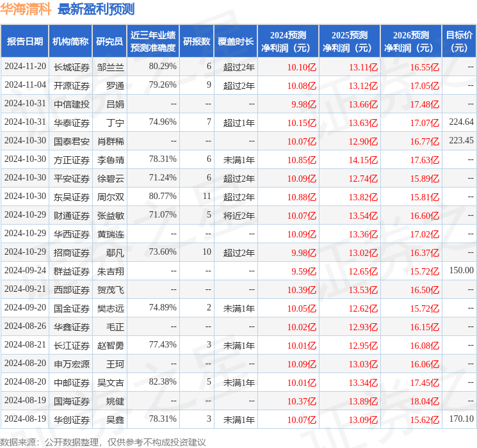Click the target price 170.10
This screenshot has width=477, height=448.
click(462, 419)
